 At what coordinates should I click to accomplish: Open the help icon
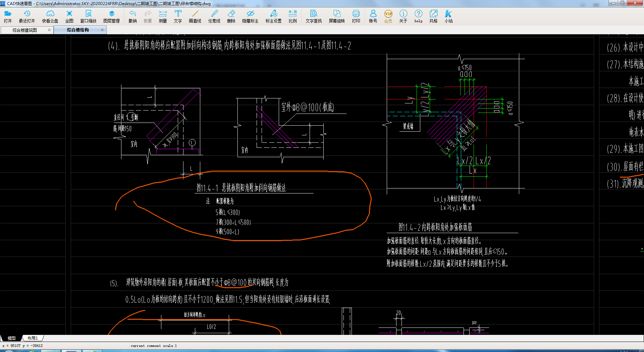click(x=418, y=16)
